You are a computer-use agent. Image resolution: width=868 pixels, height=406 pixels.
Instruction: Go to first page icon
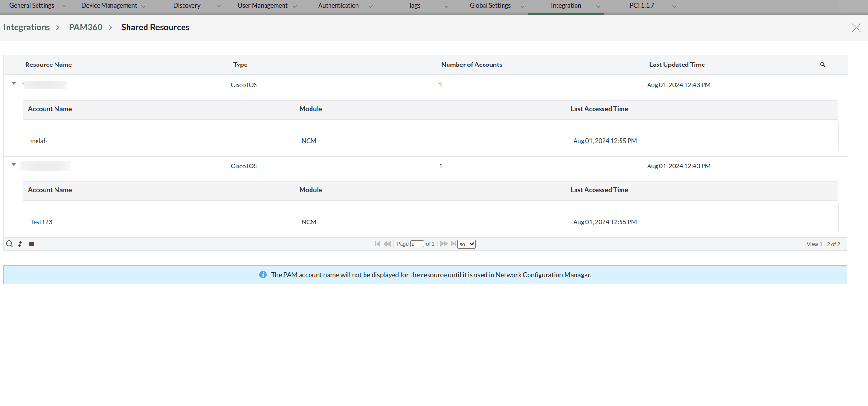tap(378, 244)
